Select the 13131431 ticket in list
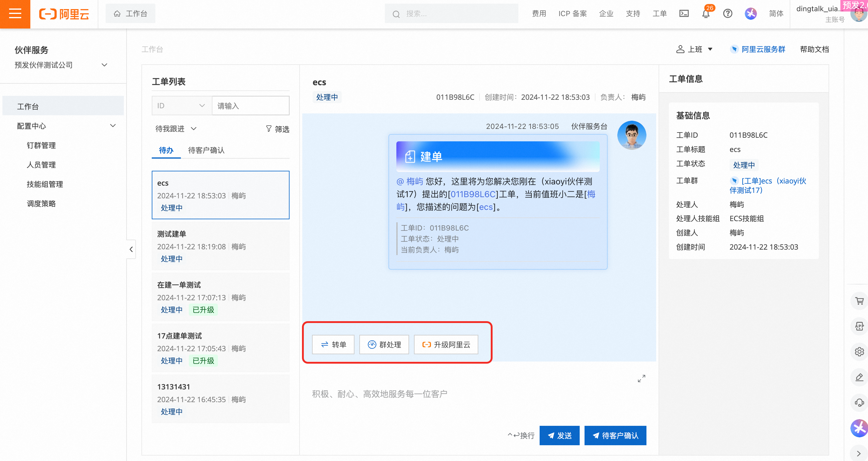The image size is (868, 461). click(x=220, y=399)
